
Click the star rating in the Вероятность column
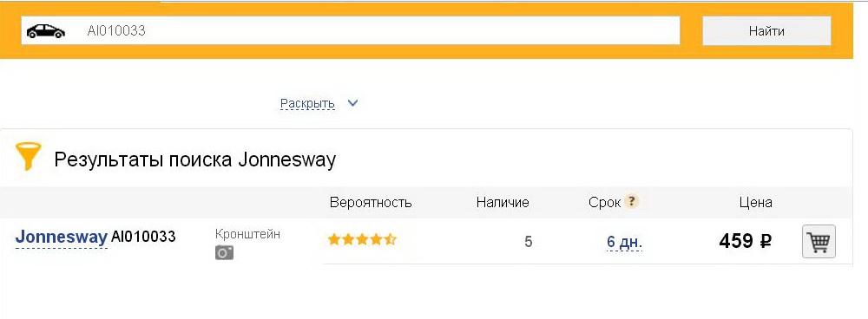[362, 239]
